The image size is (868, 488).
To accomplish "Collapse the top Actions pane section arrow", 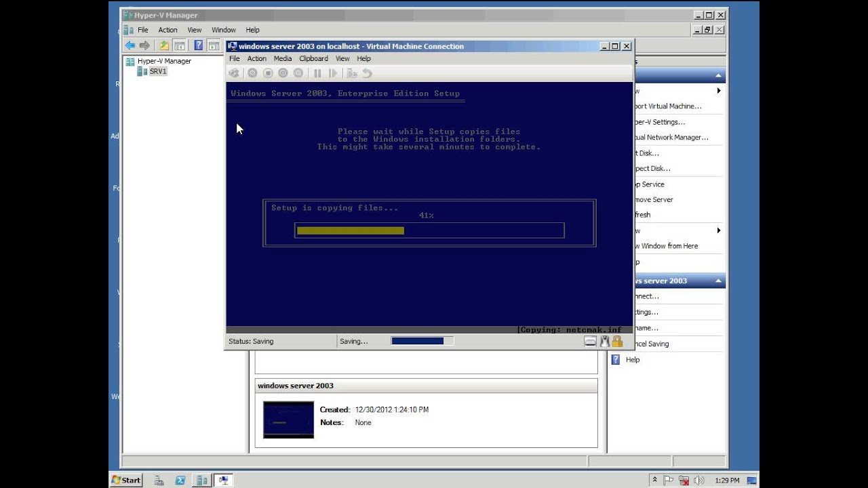I will point(718,75).
